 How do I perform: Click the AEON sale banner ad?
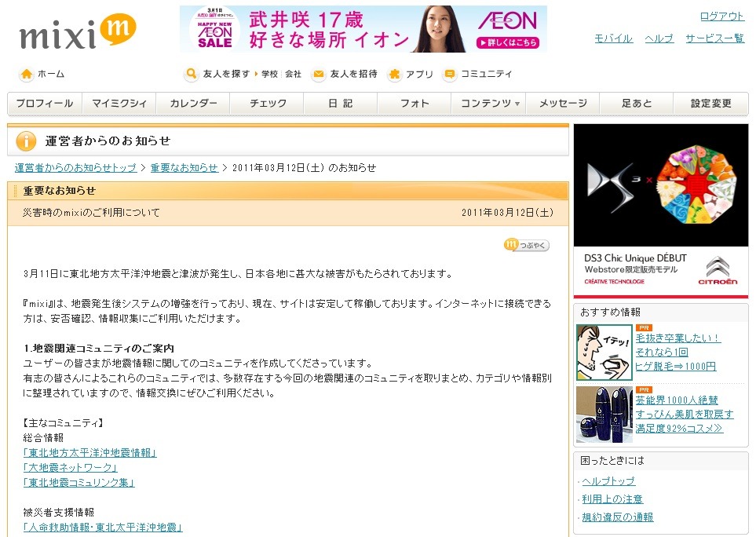pyautogui.click(x=363, y=29)
